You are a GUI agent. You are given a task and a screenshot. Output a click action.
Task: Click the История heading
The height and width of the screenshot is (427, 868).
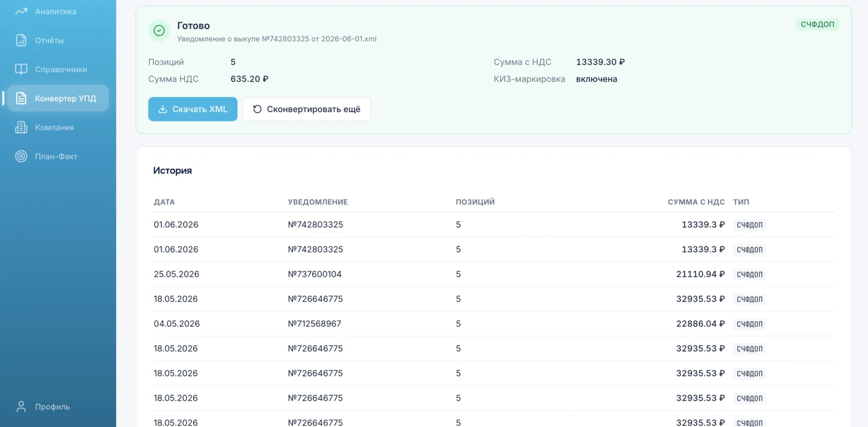[x=173, y=171]
